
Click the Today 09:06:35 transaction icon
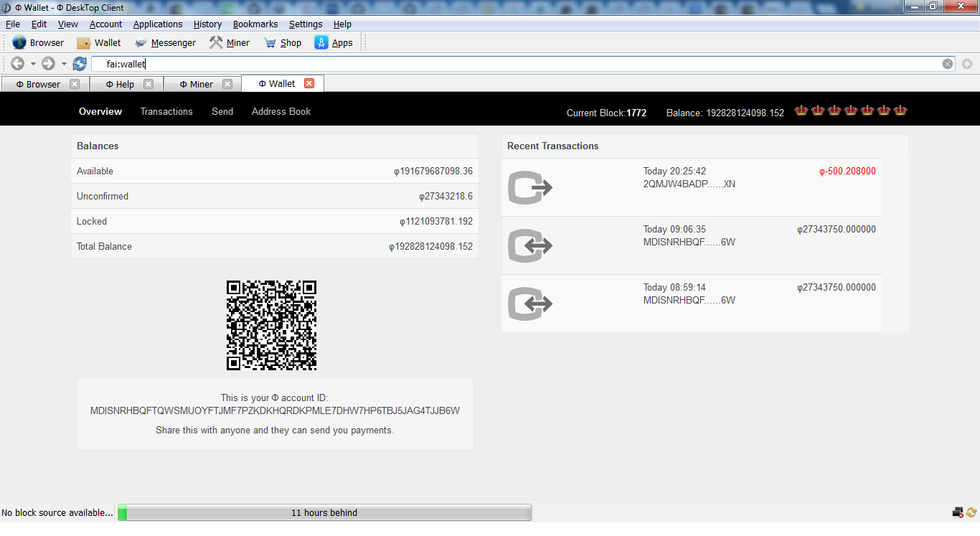[530, 245]
